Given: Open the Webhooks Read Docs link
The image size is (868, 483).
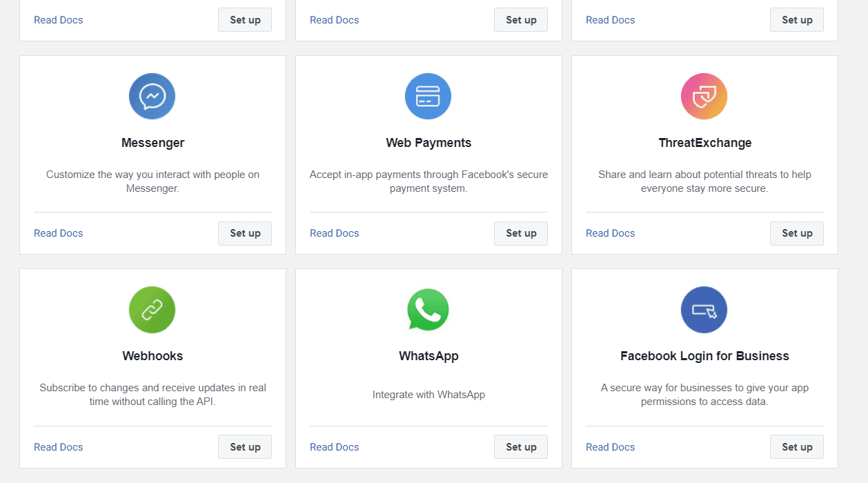Looking at the screenshot, I should [x=58, y=446].
